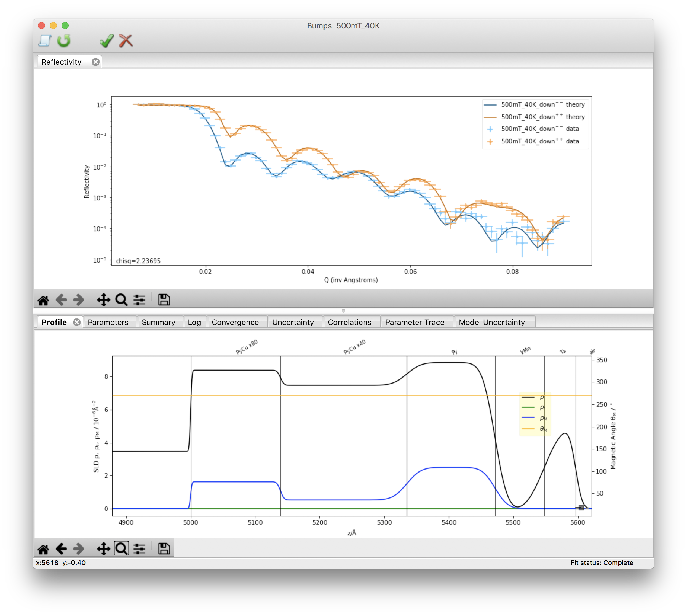Viewport: 687px width, 616px height.
Task: Click the z/Å axis label
Action: [x=352, y=533]
